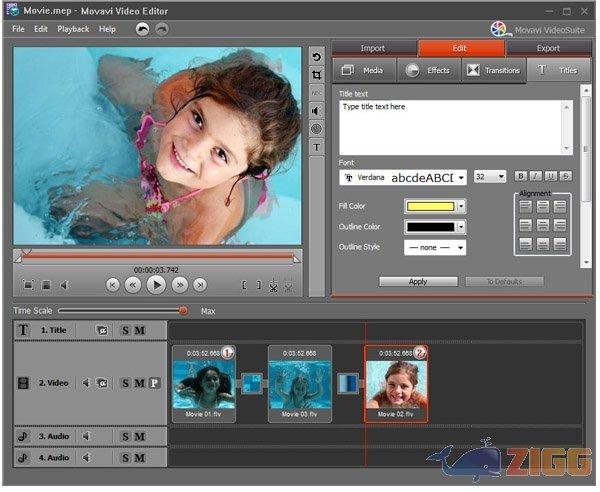600x492 pixels.
Task: Click the scissors split icon
Action: [x=273, y=286]
